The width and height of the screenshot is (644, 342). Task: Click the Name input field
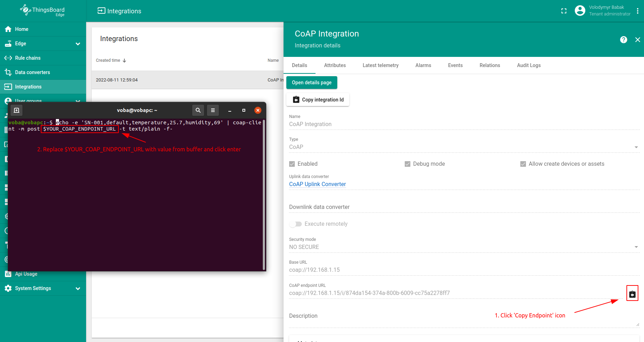[x=464, y=124]
